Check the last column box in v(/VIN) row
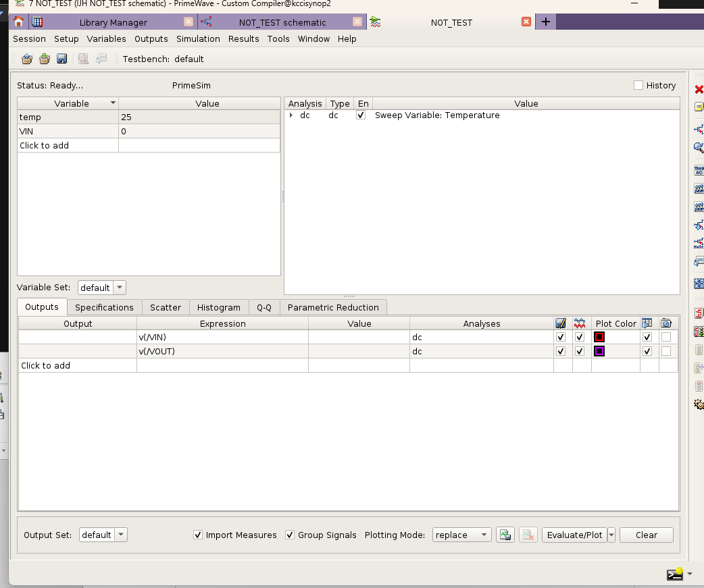This screenshot has height=588, width=704. pos(666,338)
